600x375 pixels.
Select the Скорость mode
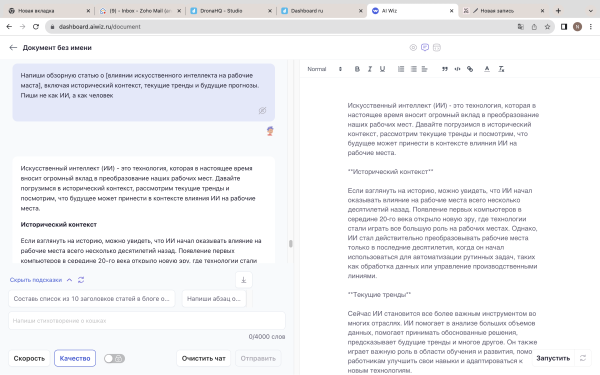29,358
